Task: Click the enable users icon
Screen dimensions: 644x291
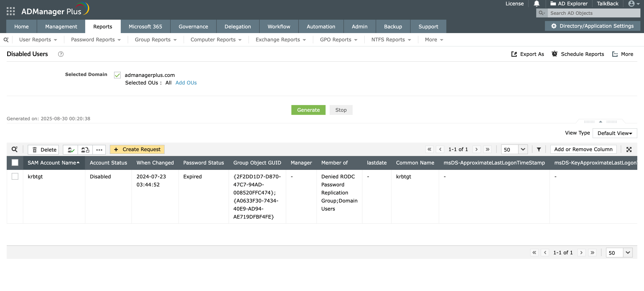Action: point(70,150)
